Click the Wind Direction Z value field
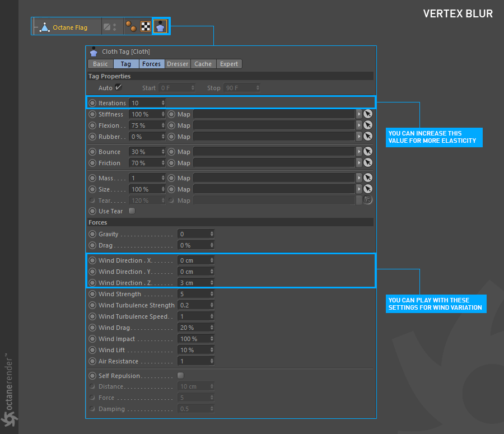Screen dimensions: 504x434 [196, 283]
